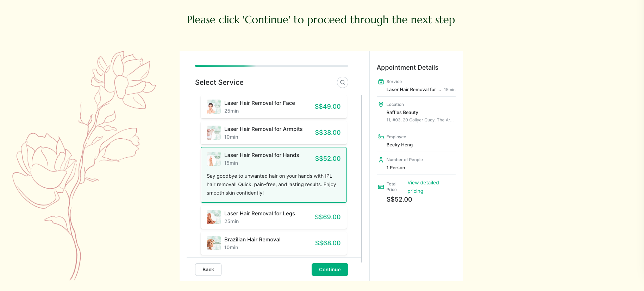This screenshot has height=291, width=644.
Task: Click the Total Price payment card icon
Action: 381,187
